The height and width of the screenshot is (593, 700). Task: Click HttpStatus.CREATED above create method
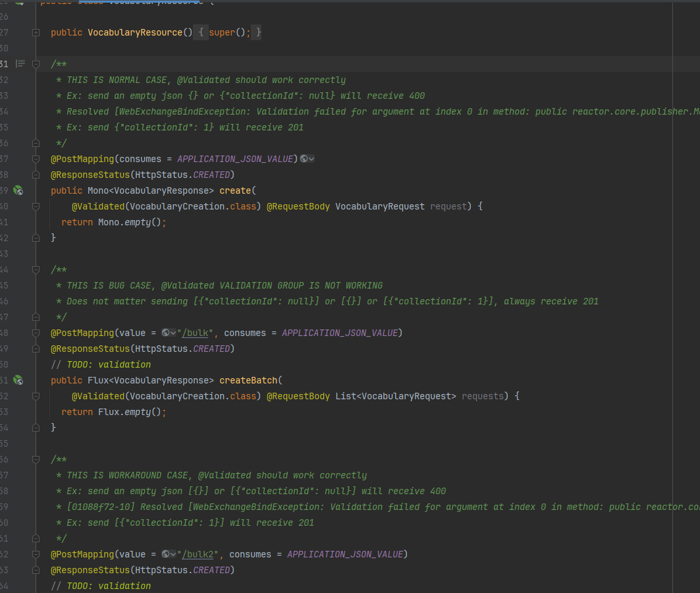182,175
